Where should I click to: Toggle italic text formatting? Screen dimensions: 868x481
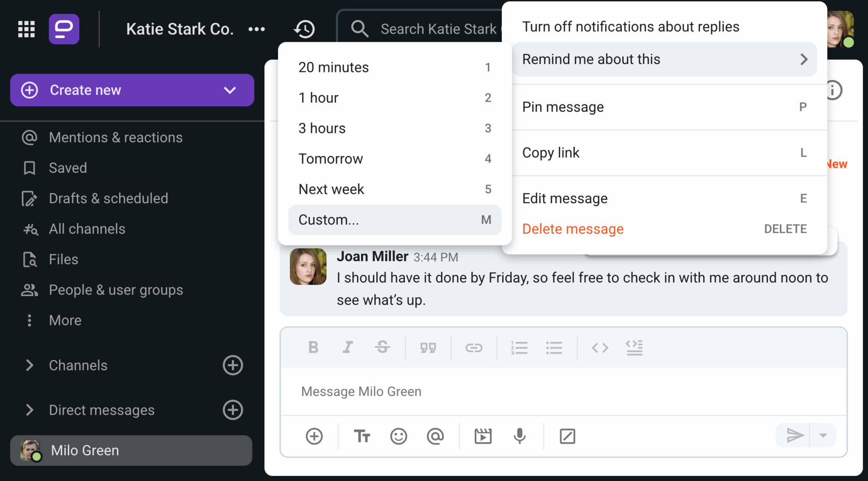point(348,348)
